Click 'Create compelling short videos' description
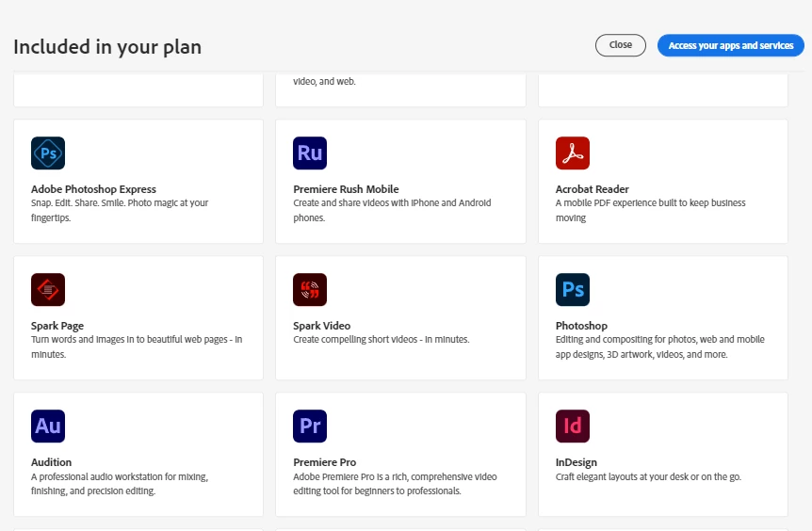812x531 pixels. coord(382,340)
